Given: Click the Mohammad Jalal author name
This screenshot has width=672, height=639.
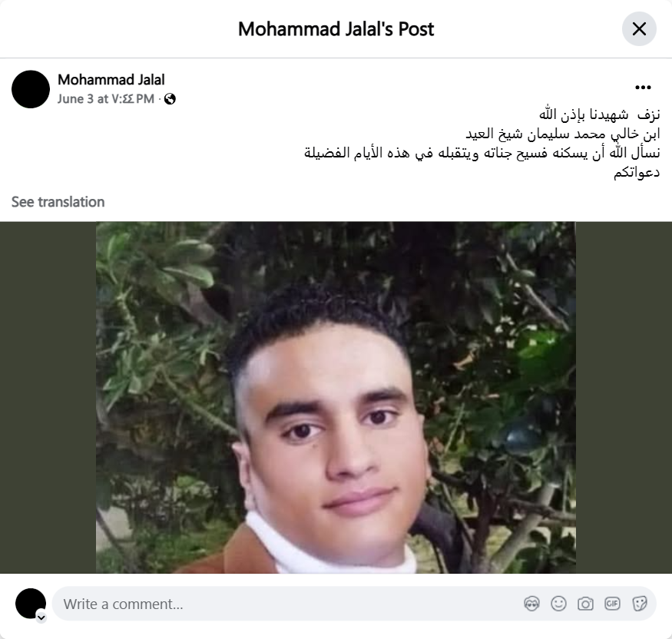Looking at the screenshot, I should point(111,80).
